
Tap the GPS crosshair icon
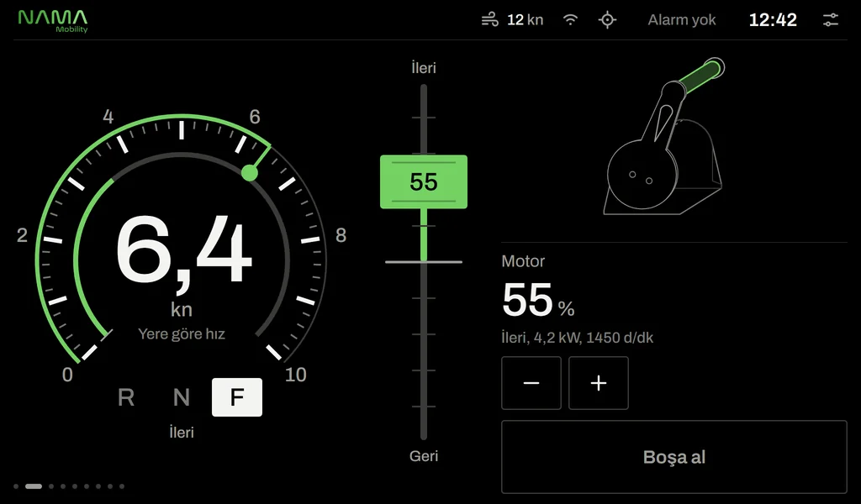pyautogui.click(x=607, y=20)
